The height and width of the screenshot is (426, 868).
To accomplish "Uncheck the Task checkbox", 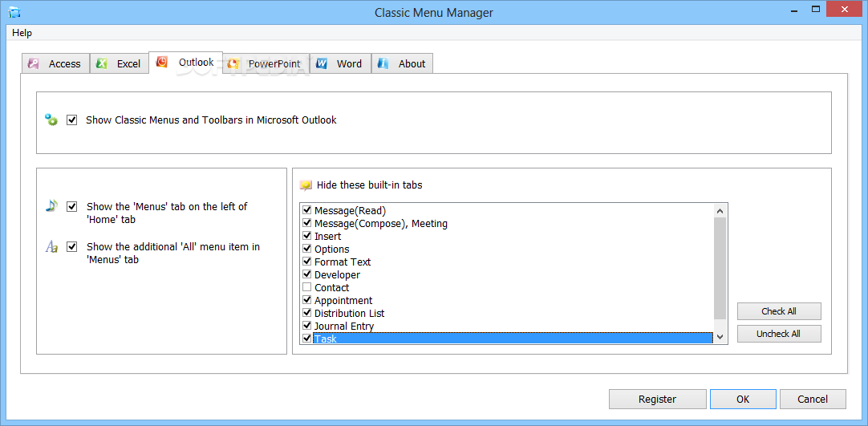I will (x=306, y=338).
